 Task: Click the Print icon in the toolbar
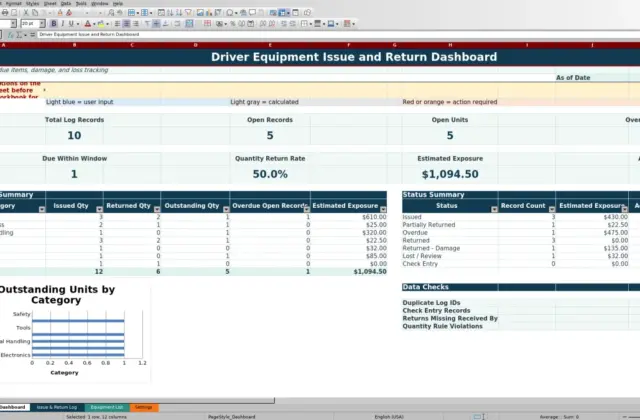[5, 13]
